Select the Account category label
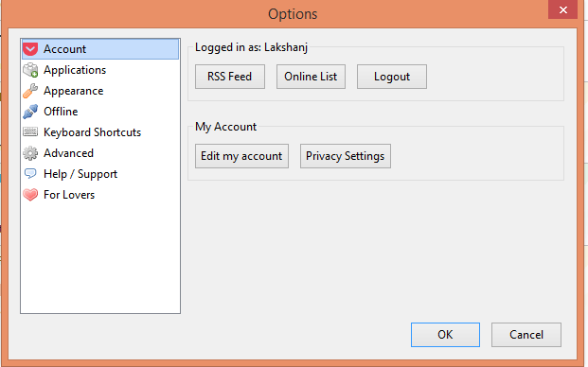588x367 pixels. click(64, 49)
